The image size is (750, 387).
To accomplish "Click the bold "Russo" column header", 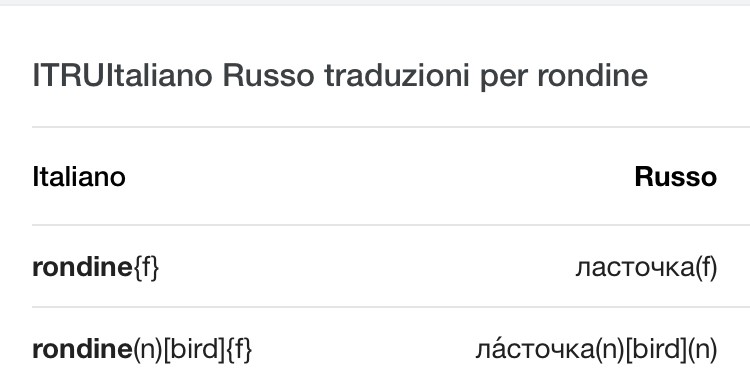I will point(675,177).
